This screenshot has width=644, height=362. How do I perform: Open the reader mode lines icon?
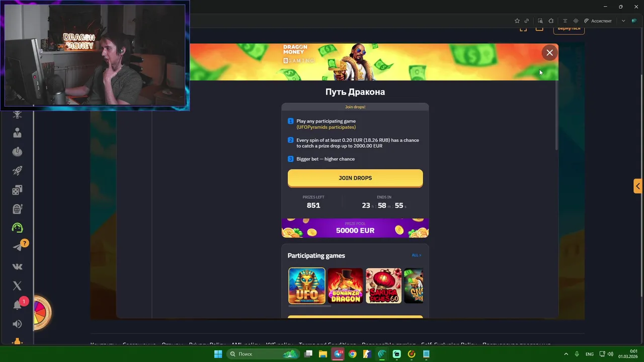click(x=565, y=21)
